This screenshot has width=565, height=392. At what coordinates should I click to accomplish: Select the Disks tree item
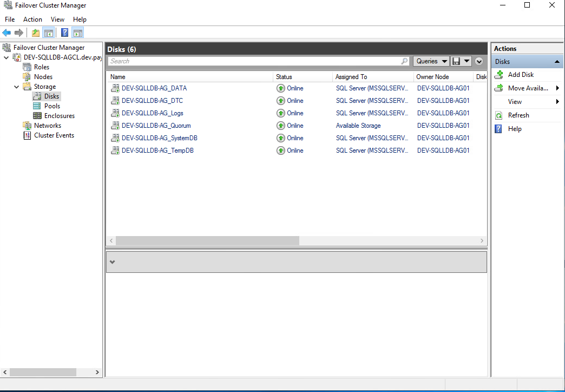[51, 96]
